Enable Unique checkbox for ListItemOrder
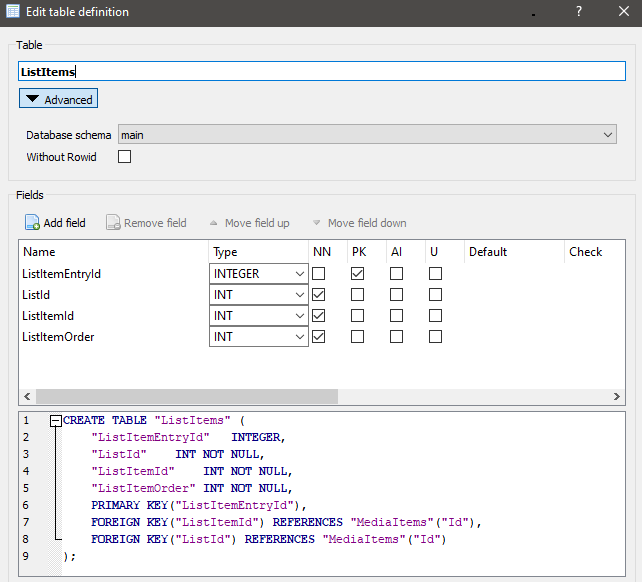The width and height of the screenshot is (642, 582). pos(435,337)
